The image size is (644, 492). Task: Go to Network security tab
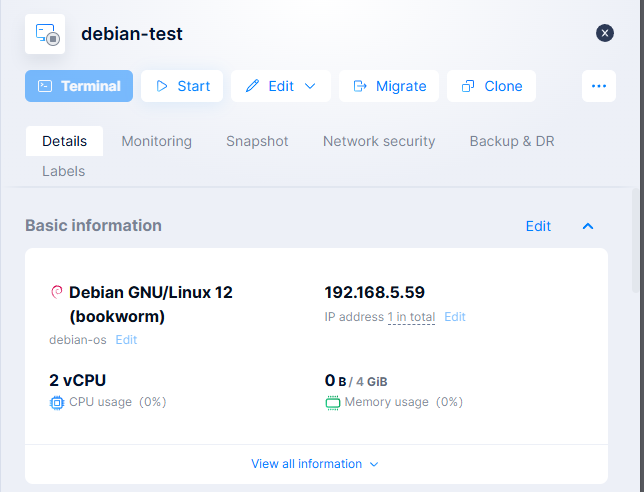379,141
